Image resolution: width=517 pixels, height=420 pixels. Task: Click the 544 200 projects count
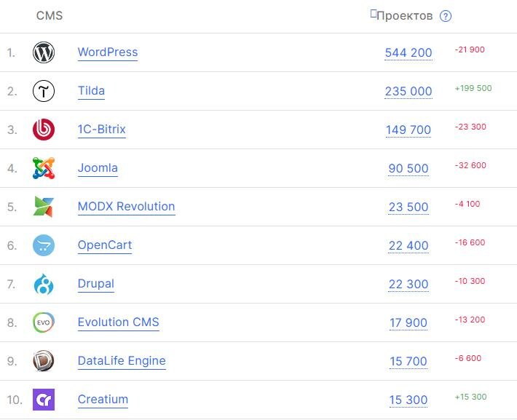409,52
